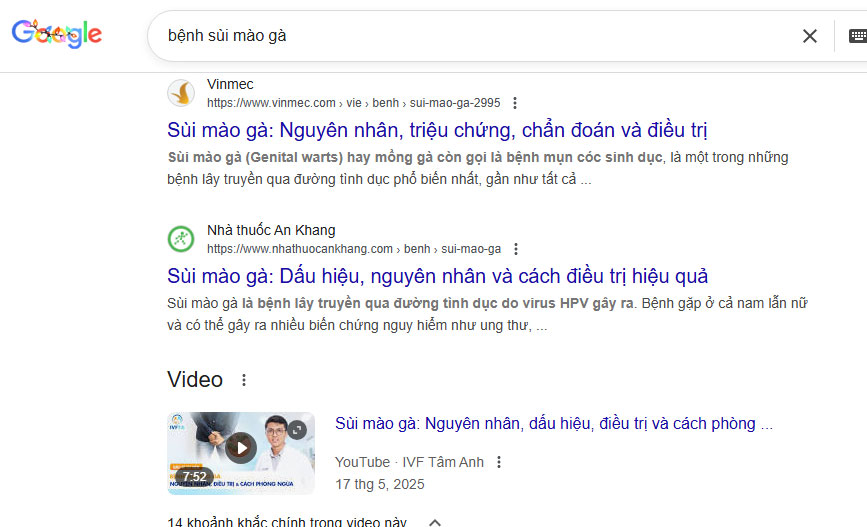This screenshot has height=527, width=867.
Task: Click the Vinmec site favicon
Action: click(x=181, y=93)
